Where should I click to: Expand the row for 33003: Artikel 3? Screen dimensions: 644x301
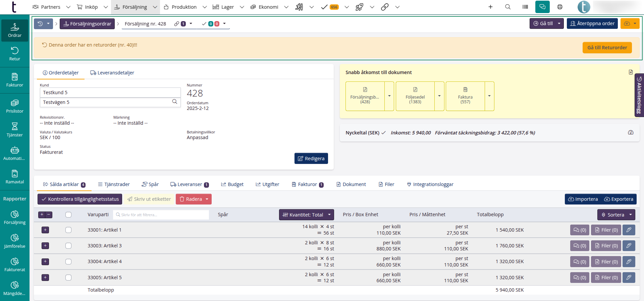(x=45, y=246)
